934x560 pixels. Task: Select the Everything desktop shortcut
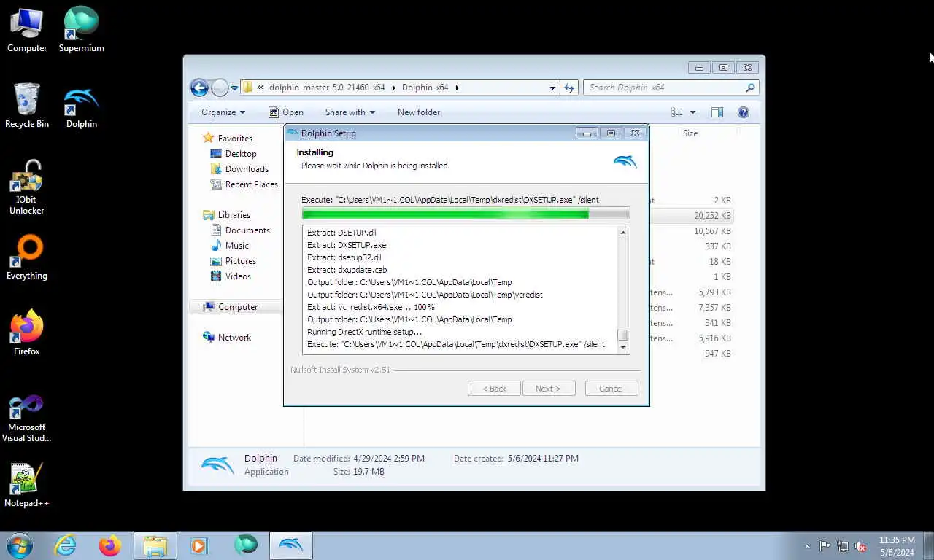click(27, 258)
